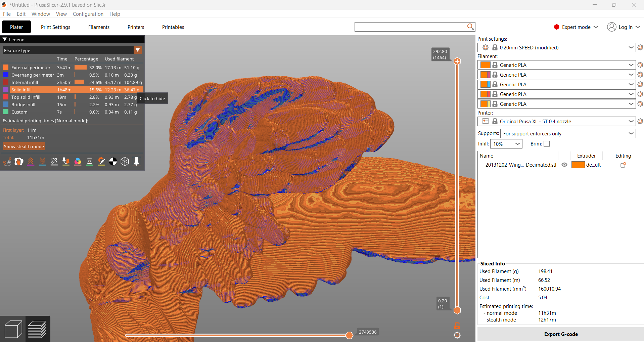Switch to layered preview view
Image resolution: width=644 pixels, height=342 pixels.
click(x=37, y=329)
